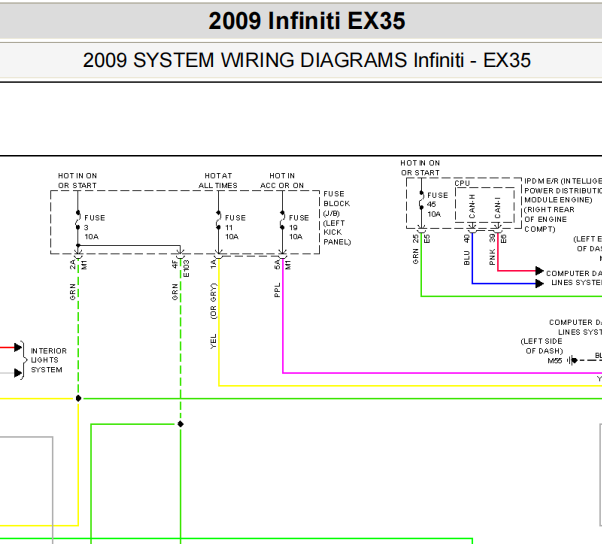Image resolution: width=602 pixels, height=544 pixels.
Task: Click the "CPU" label in the IPDM box
Action: [x=462, y=183]
